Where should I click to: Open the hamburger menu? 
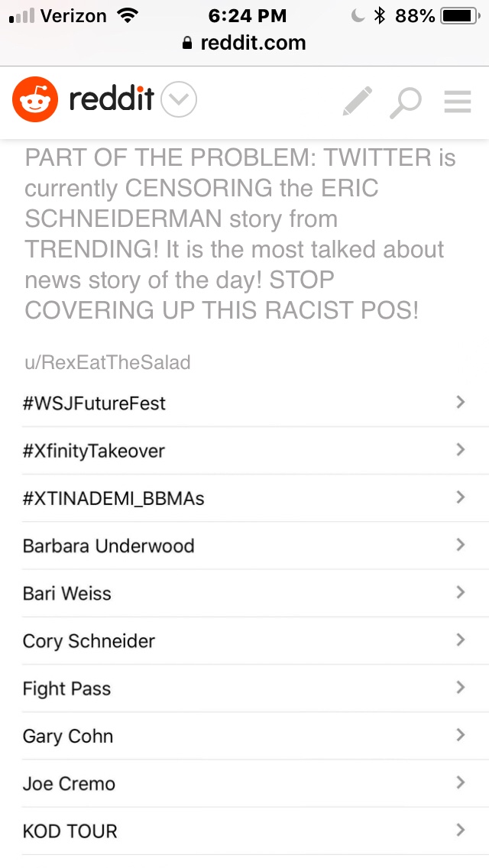458,102
